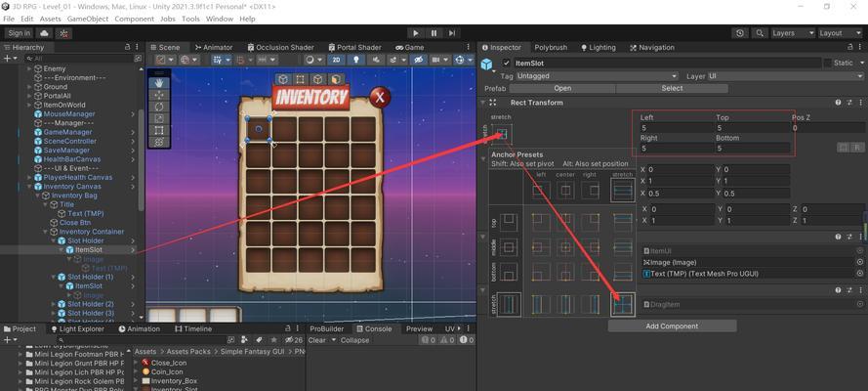Switch to the Animator tab
Screen dimensions: 868x391
click(x=214, y=48)
